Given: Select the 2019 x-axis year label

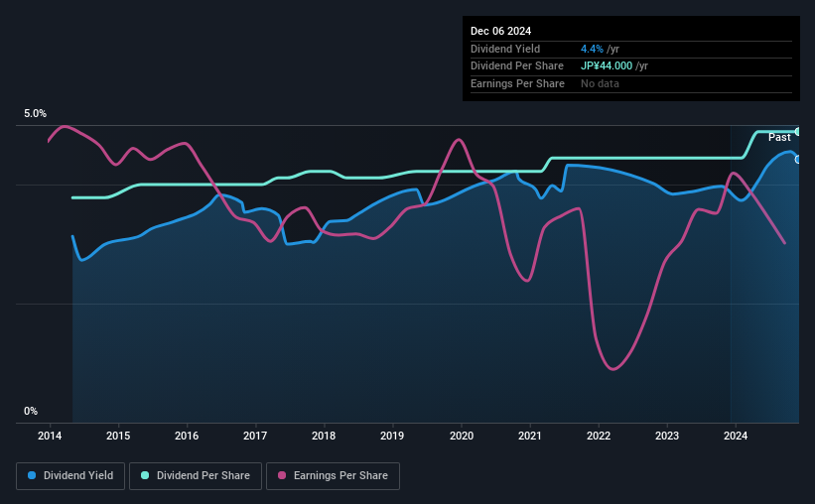Looking at the screenshot, I should point(392,436).
